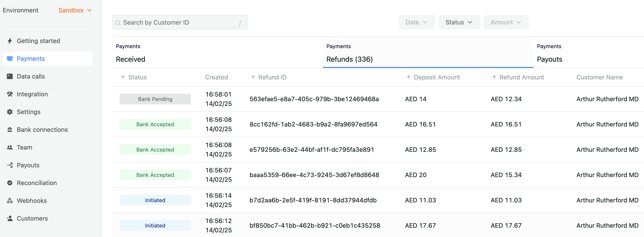Click Initiated badge for AED 11.03 refund

pos(155,200)
